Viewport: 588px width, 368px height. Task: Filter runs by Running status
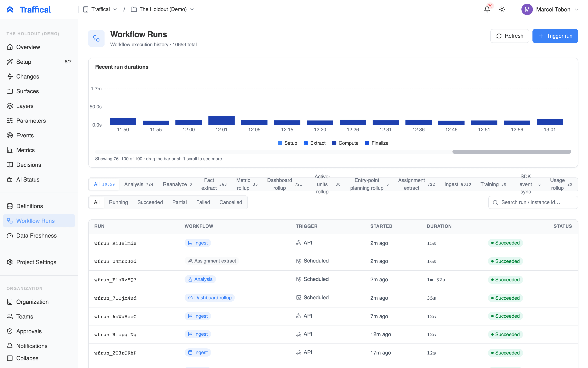(x=118, y=202)
